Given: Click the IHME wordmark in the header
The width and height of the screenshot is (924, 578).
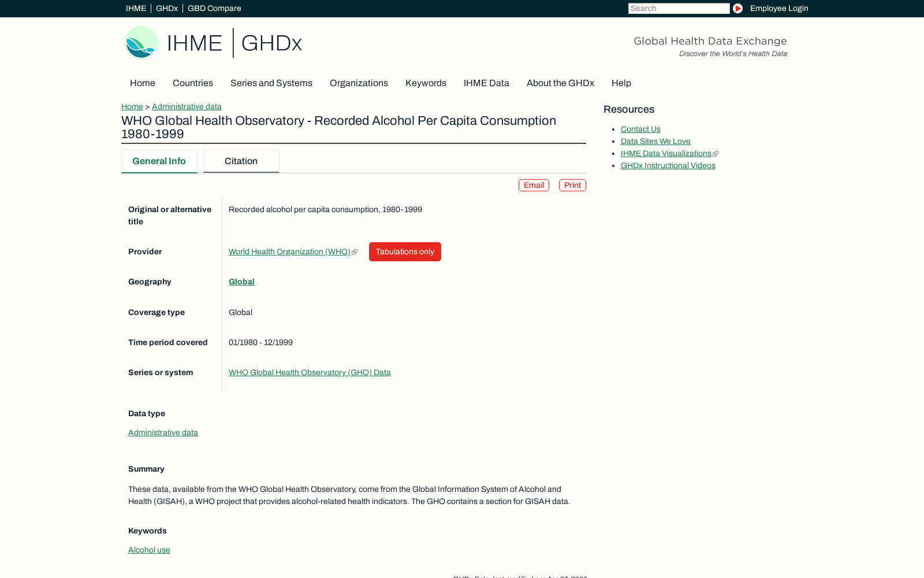Looking at the screenshot, I should click(x=195, y=43).
